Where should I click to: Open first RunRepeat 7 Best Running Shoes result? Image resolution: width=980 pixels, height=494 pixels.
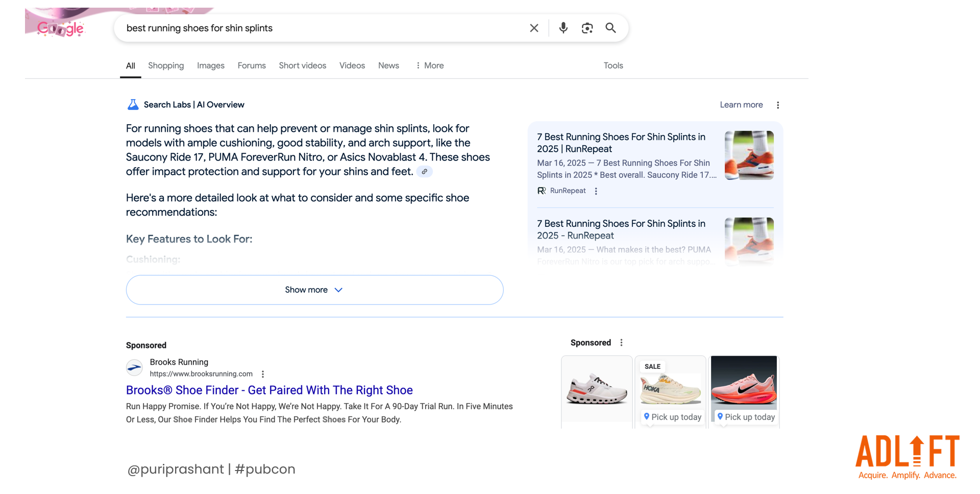[621, 143]
